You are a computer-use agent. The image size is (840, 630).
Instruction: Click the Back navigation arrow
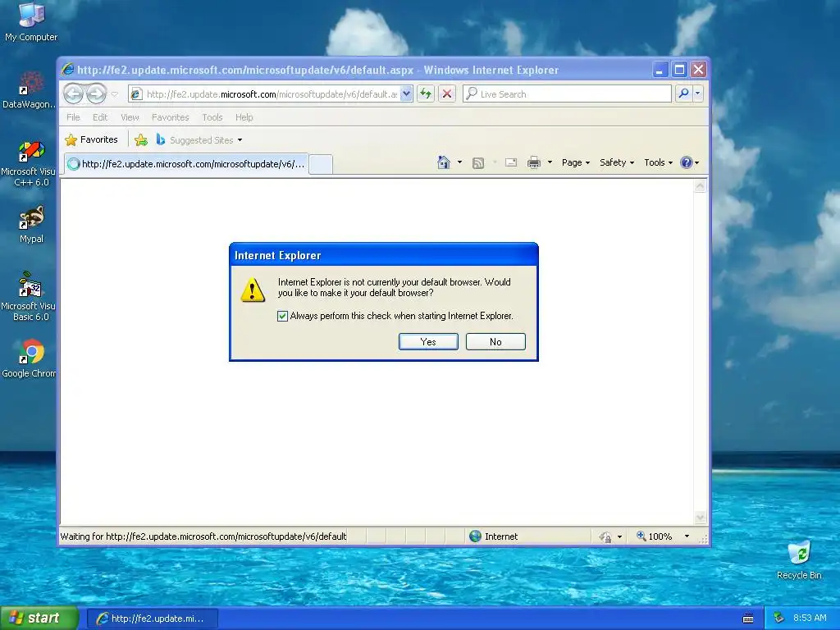click(x=73, y=94)
